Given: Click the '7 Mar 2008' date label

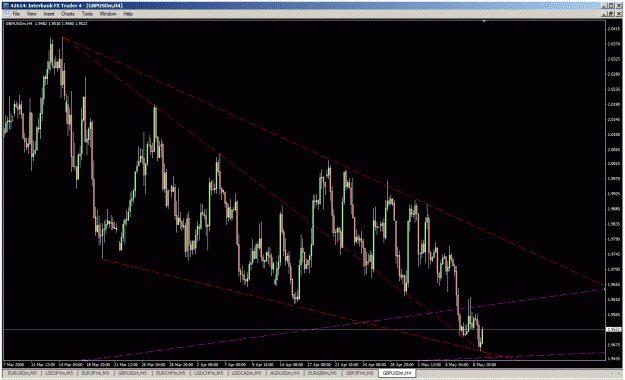Looking at the screenshot, I should [x=14, y=364].
